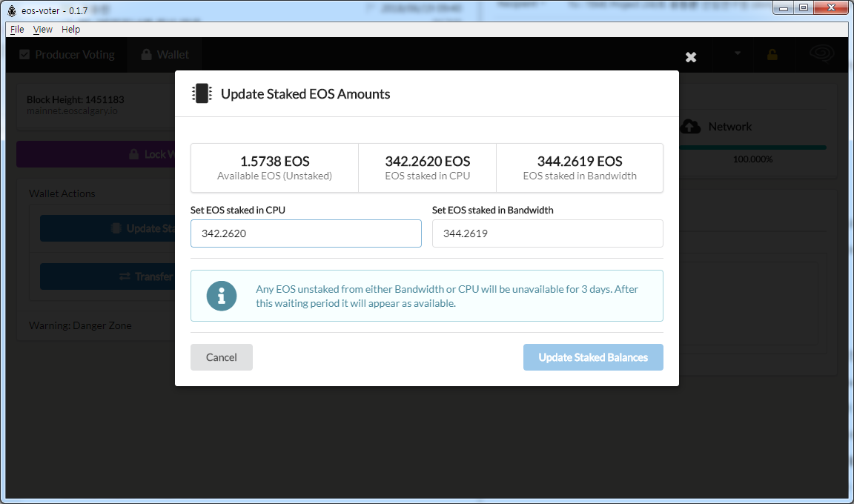Click the cloud icon next to Network
The height and width of the screenshot is (504, 854).
[x=691, y=127]
